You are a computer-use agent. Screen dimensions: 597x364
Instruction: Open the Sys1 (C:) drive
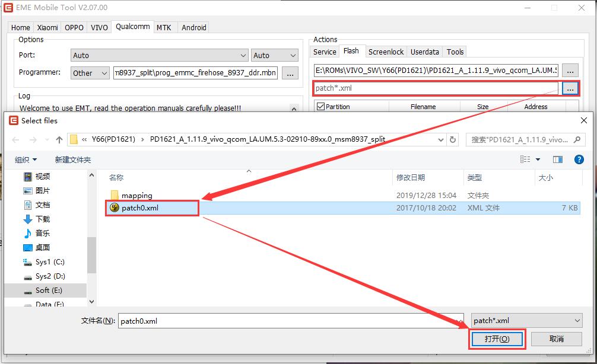44,261
